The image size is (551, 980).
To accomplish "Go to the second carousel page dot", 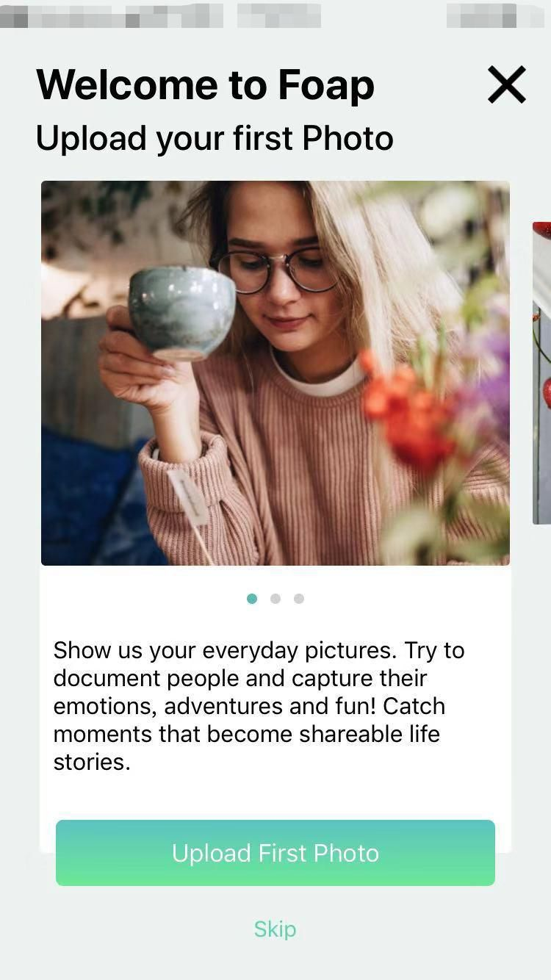I will tap(275, 599).
